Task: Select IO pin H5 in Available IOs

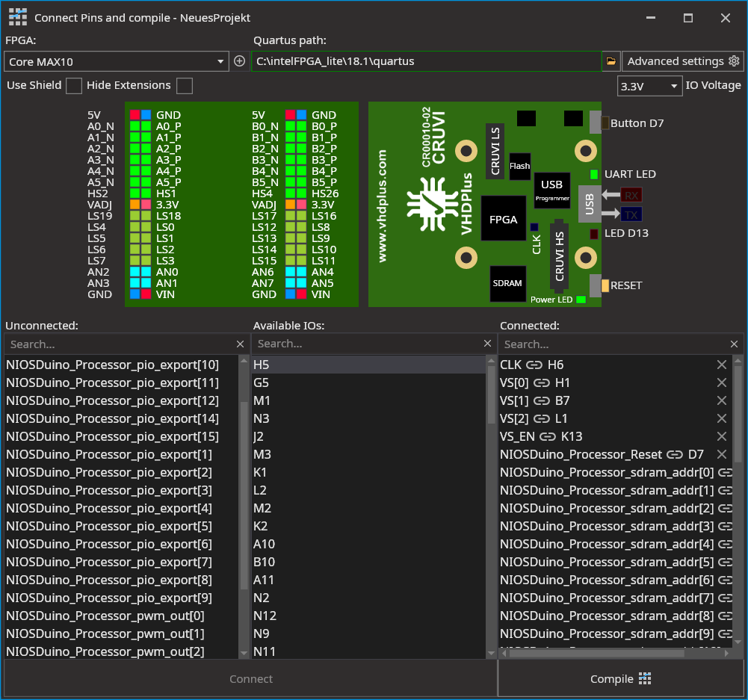Action: tap(368, 365)
